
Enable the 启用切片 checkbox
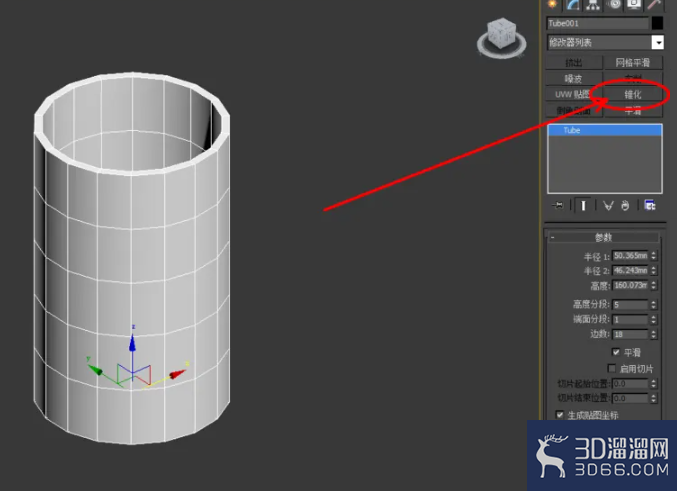[611, 368]
